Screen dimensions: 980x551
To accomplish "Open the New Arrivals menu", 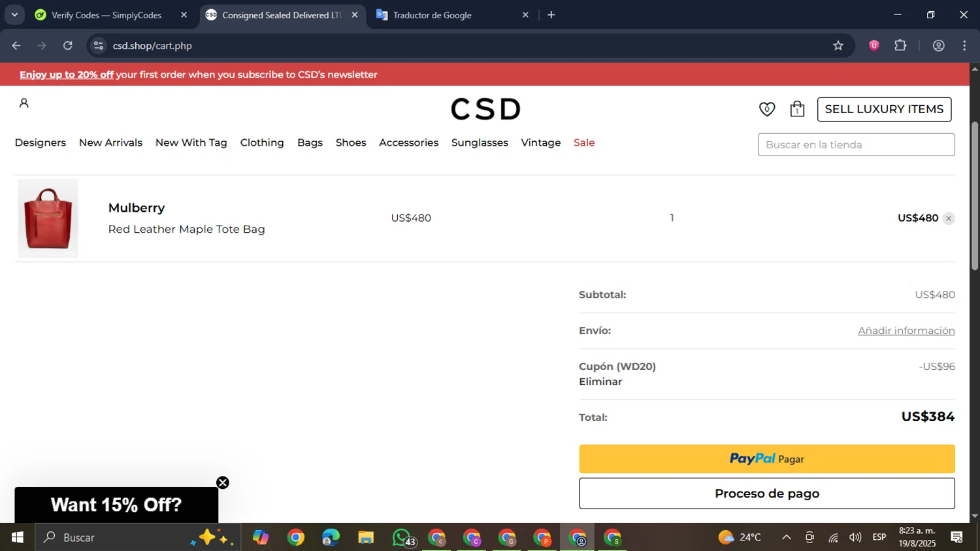I will point(110,142).
